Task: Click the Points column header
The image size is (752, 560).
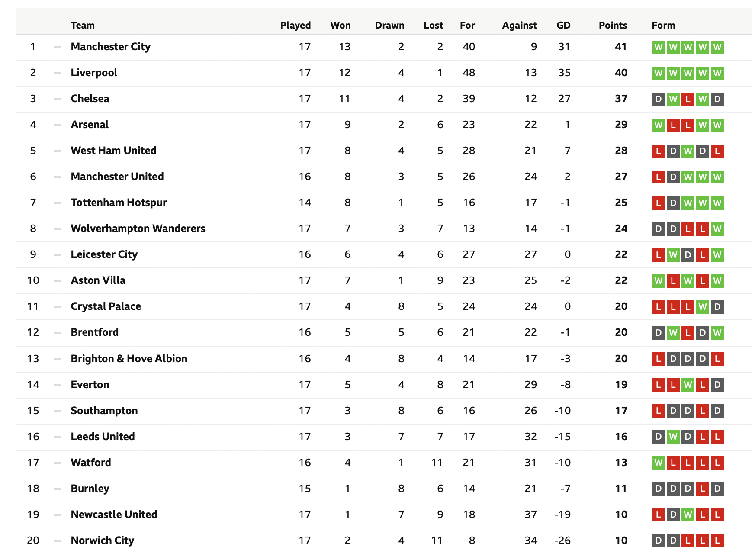Action: [x=613, y=25]
